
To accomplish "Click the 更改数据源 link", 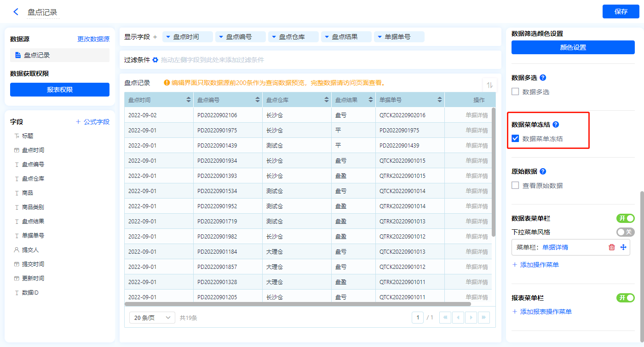I will [x=93, y=39].
